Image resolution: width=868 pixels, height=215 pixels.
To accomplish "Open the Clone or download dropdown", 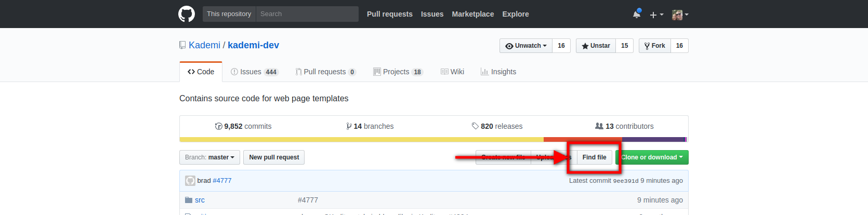I will (652, 157).
